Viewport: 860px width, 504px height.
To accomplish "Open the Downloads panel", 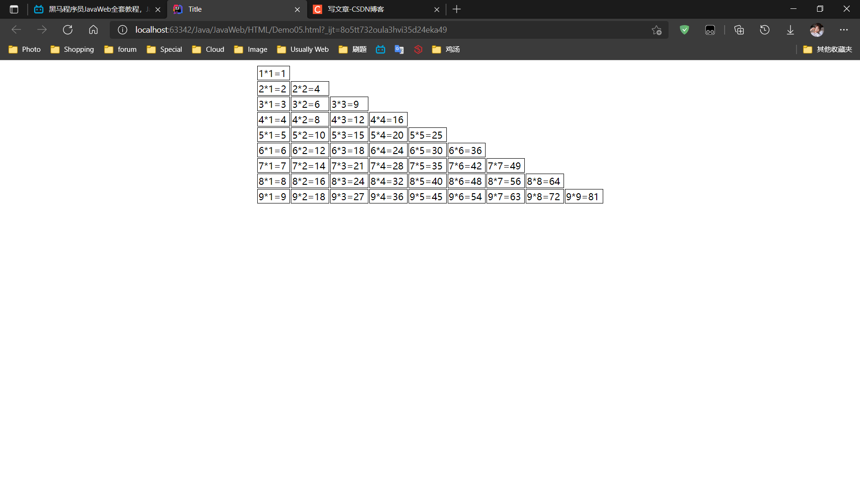I will coord(790,30).
